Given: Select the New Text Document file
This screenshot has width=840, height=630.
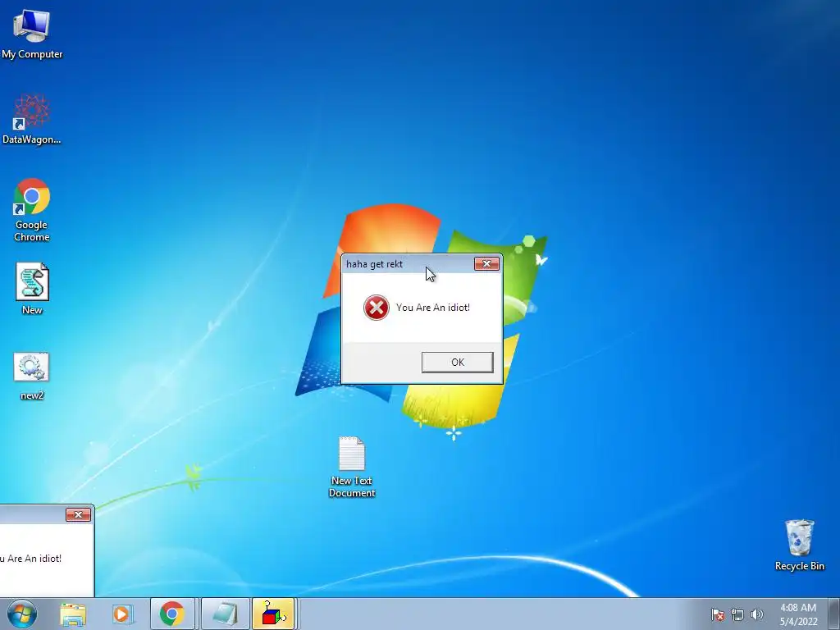Looking at the screenshot, I should pyautogui.click(x=352, y=467).
